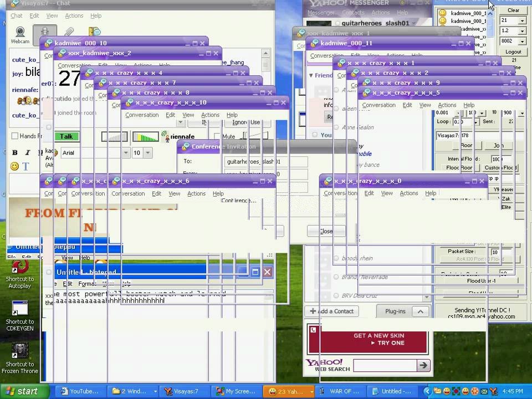Open View menu in x_x_x_crazy_x_x_x_5 window

pos(425,105)
